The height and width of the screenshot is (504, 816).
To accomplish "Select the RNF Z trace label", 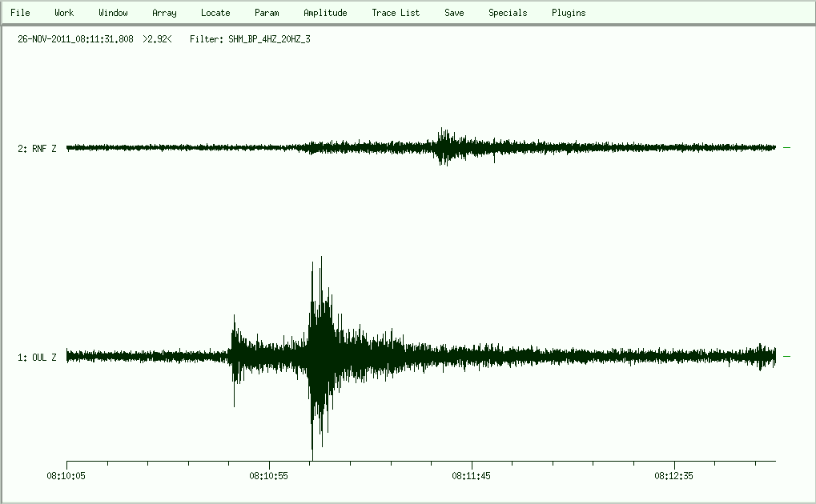I will point(37,148).
